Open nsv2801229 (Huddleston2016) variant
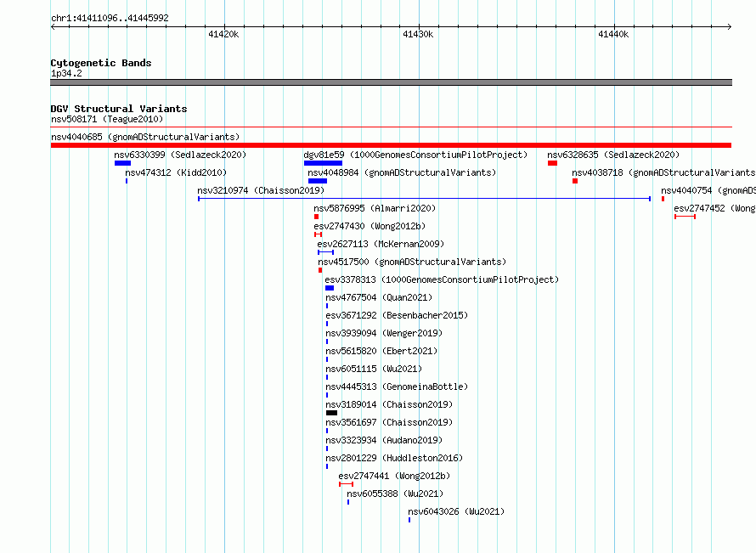756x553 pixels. (394, 458)
